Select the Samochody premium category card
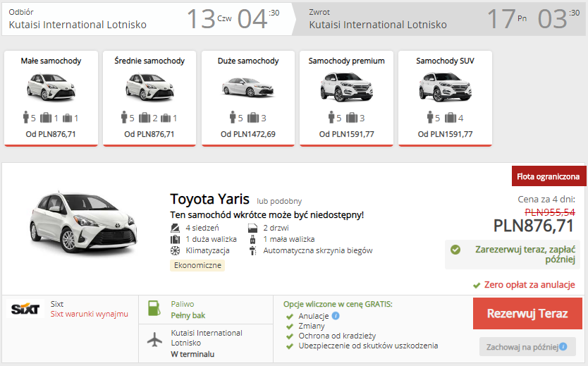Viewport: 588px width, 366px height. click(346, 98)
